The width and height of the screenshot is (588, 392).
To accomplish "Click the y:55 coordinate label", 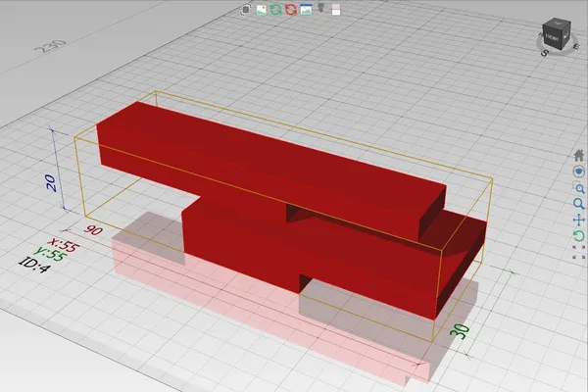I will tap(51, 255).
